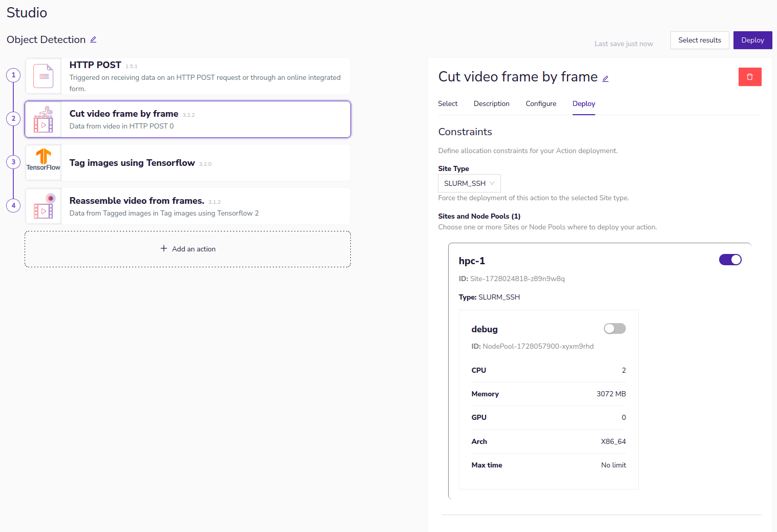Enable the debug node pool toggle

point(615,329)
